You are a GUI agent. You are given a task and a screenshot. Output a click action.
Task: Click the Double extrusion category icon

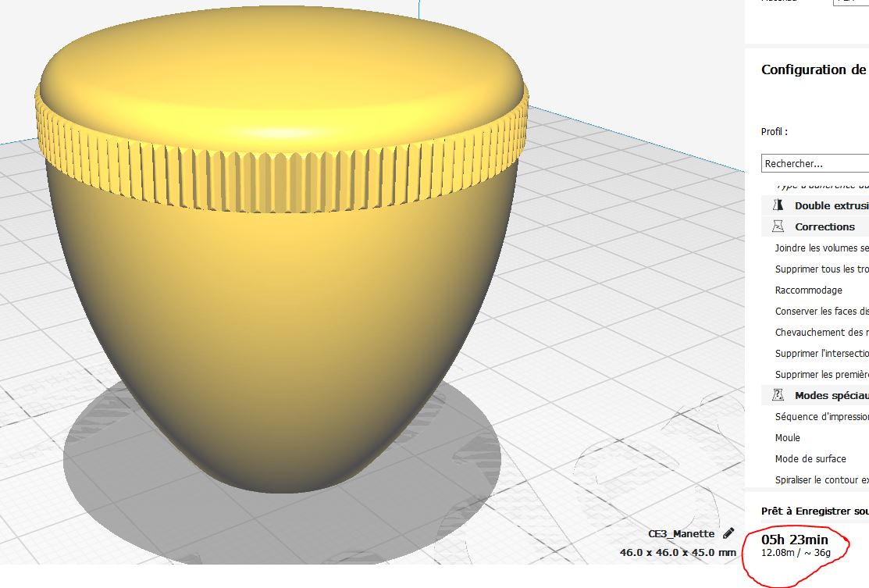tap(778, 205)
